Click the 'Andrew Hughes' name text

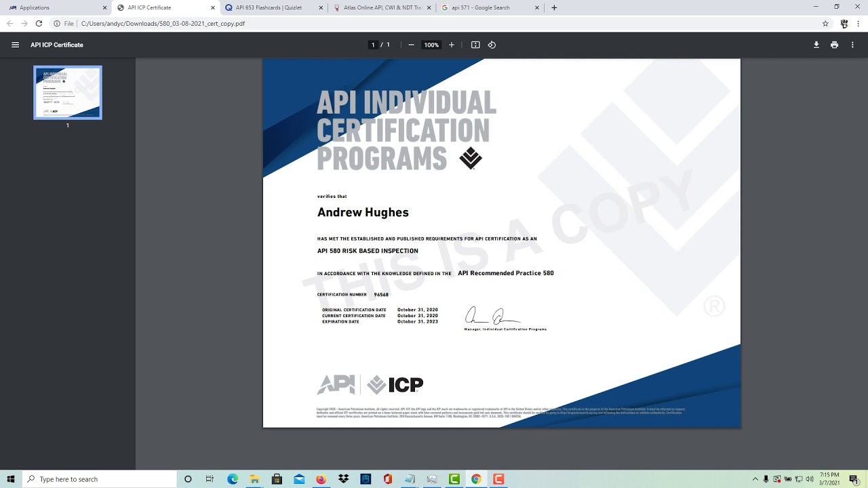click(x=363, y=212)
